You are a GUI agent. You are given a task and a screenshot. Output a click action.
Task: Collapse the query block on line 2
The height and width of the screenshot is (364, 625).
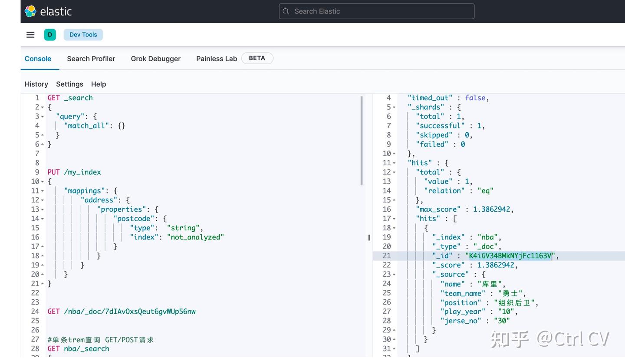tap(42, 107)
